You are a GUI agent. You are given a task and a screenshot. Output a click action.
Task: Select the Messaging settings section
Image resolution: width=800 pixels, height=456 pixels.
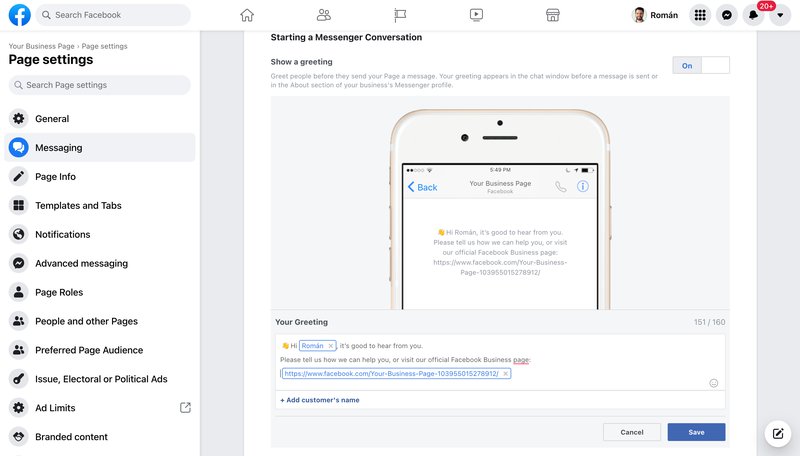99,147
